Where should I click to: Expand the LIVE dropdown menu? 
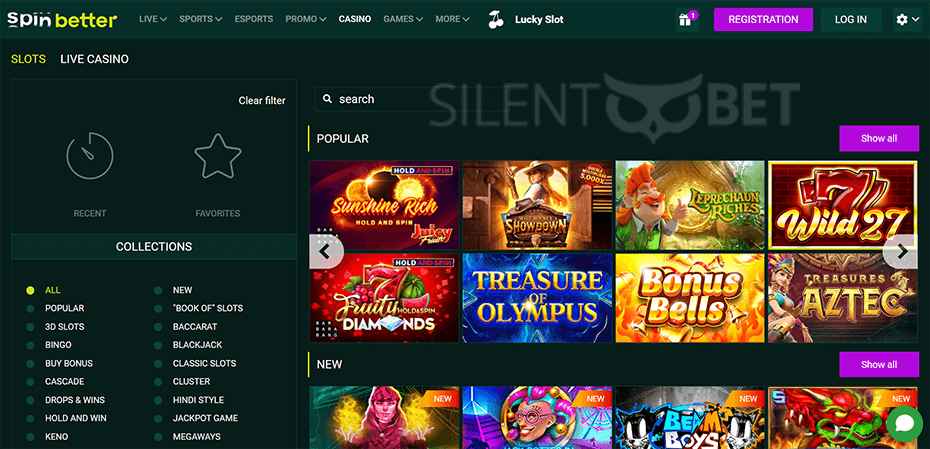(153, 19)
